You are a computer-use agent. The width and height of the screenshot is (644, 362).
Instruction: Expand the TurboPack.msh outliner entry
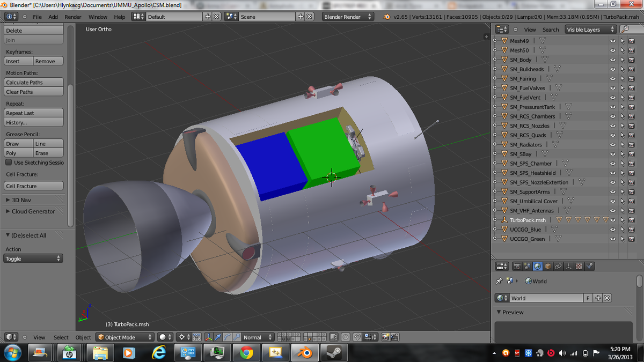point(495,220)
